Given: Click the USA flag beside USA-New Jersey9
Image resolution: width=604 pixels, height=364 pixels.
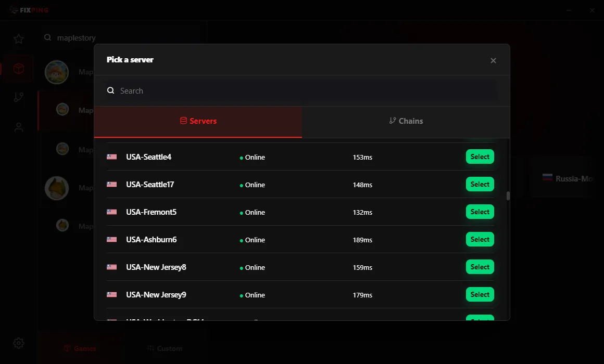Looking at the screenshot, I should coord(112,295).
